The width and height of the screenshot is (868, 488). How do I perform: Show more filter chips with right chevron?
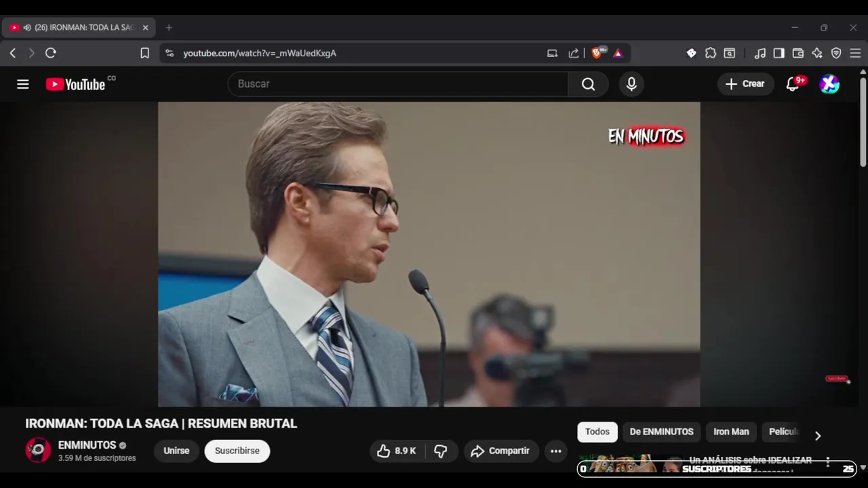[818, 436]
